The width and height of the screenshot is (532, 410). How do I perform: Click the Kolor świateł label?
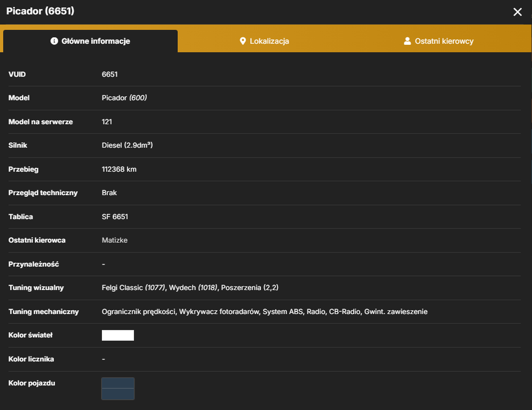click(x=31, y=335)
